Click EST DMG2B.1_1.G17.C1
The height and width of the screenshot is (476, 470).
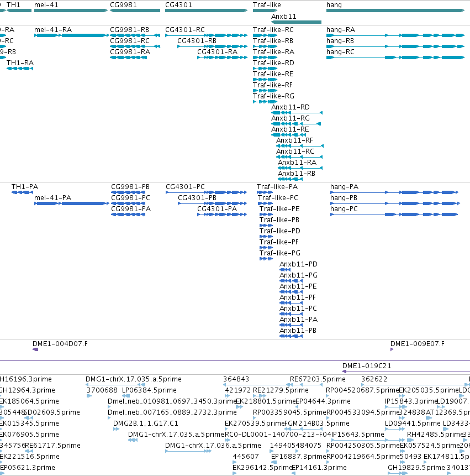click(x=116, y=429)
